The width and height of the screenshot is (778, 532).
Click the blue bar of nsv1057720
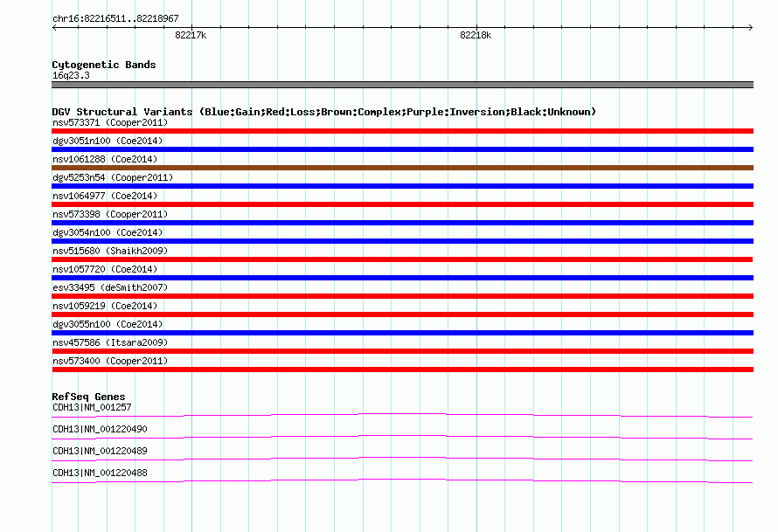tap(402, 278)
